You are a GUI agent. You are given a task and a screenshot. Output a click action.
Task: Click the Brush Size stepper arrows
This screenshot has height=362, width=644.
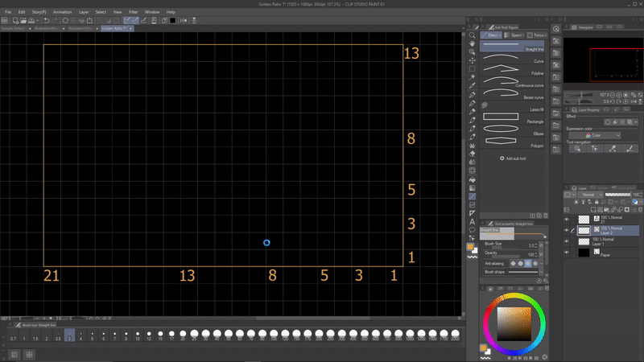(x=536, y=245)
